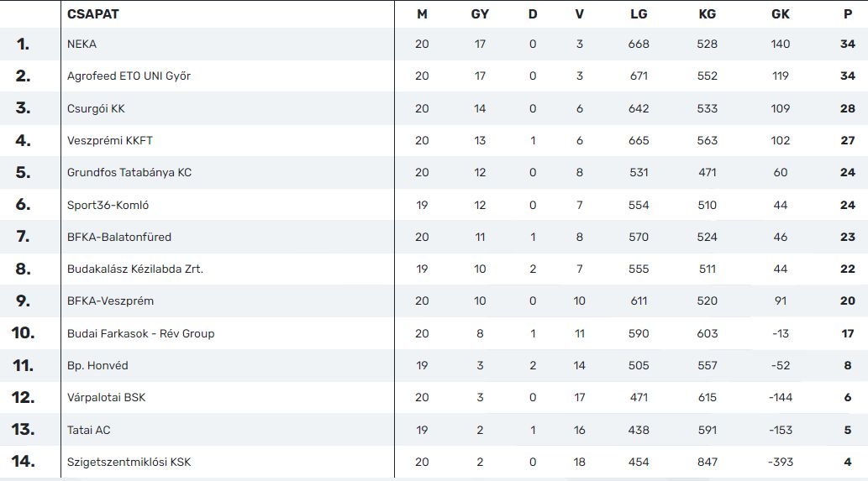Open BFKA-Balatonfüred team entry
Screen dimensions: 868x481
tap(119, 238)
